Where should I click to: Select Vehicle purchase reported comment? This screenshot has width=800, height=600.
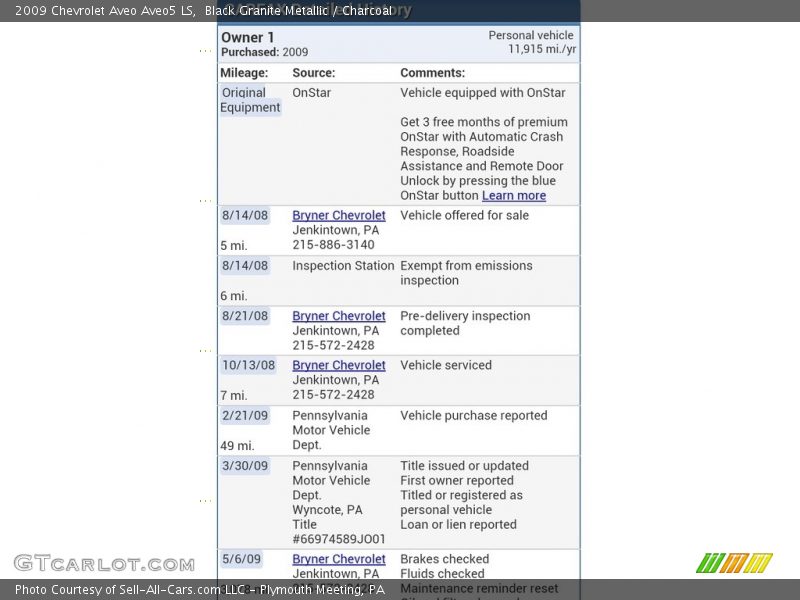coord(473,415)
